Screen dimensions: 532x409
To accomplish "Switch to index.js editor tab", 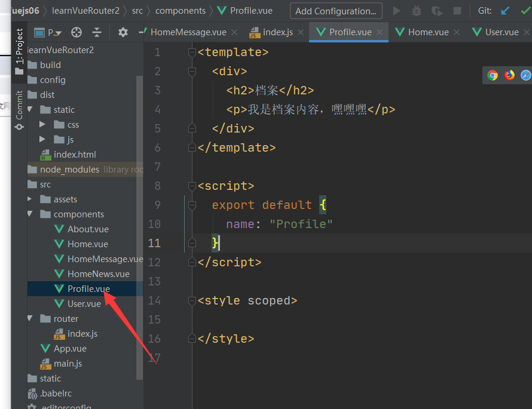I will pos(271,32).
